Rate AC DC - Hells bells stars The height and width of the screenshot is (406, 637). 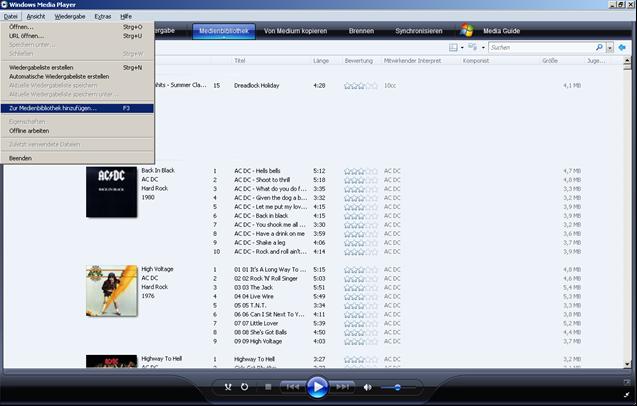pos(361,171)
